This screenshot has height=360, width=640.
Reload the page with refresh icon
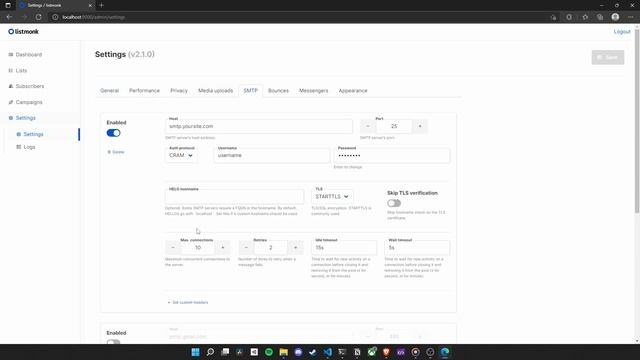(x=38, y=17)
